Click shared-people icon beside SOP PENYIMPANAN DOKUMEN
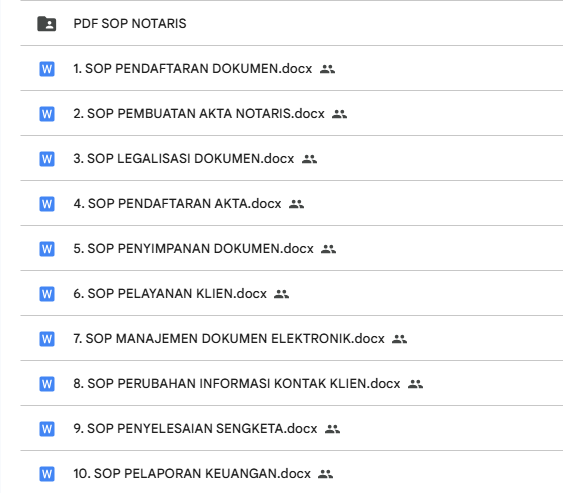The image size is (563, 493). 328,249
